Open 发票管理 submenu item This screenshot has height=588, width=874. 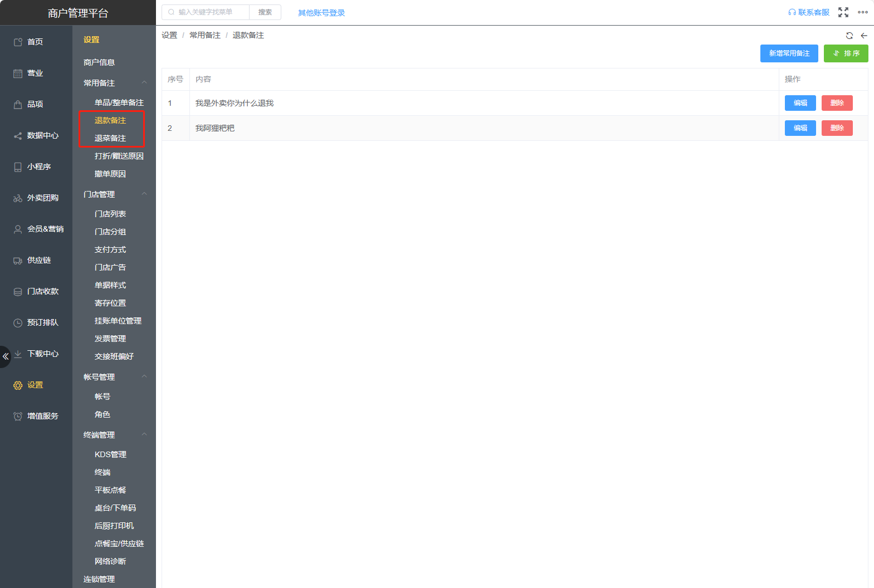(x=110, y=339)
